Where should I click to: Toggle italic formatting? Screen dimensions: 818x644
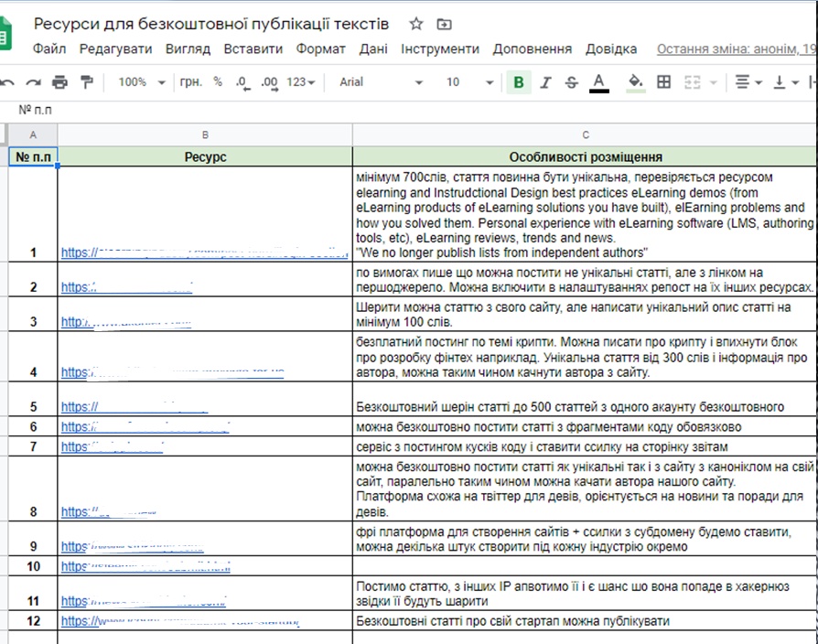(545, 81)
